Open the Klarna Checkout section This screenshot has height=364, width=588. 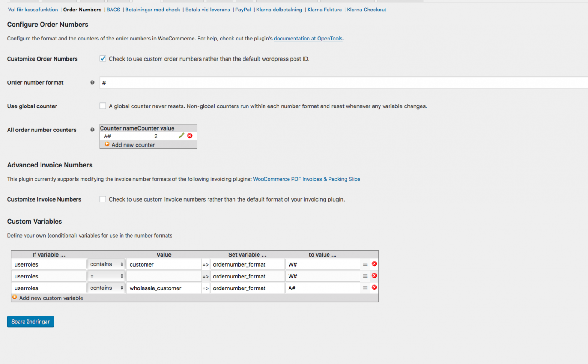click(x=366, y=10)
